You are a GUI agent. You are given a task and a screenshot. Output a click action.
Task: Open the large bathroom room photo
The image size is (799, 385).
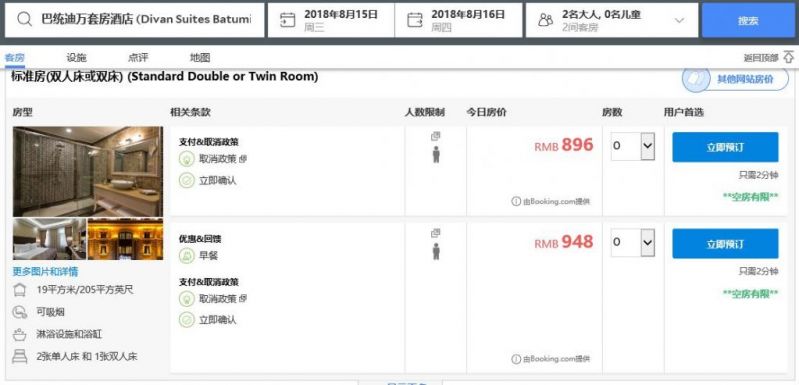pos(88,172)
